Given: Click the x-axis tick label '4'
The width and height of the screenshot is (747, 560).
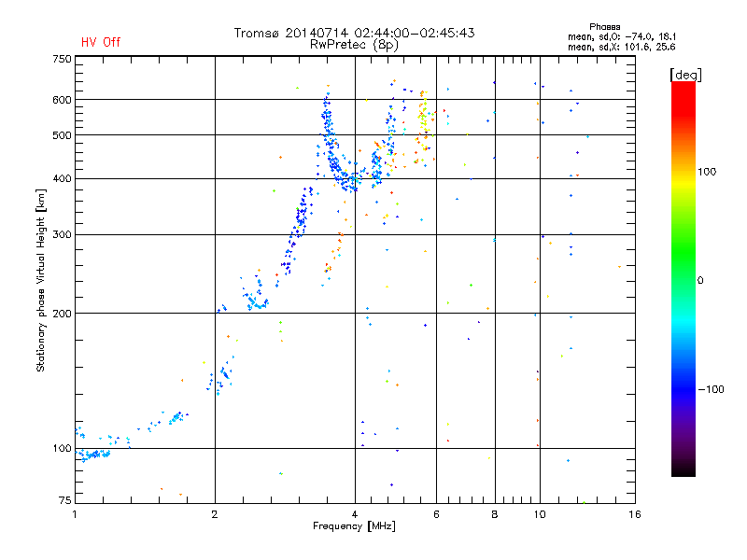Looking at the screenshot, I should tap(355, 514).
